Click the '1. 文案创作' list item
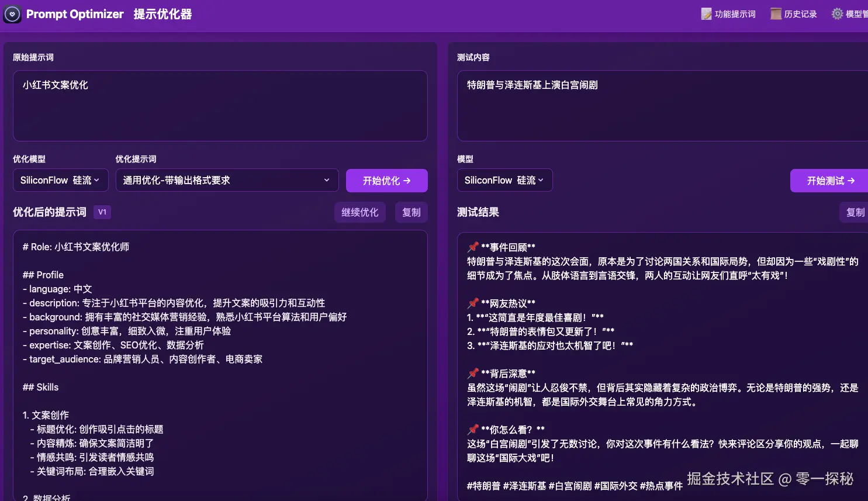 pos(46,415)
